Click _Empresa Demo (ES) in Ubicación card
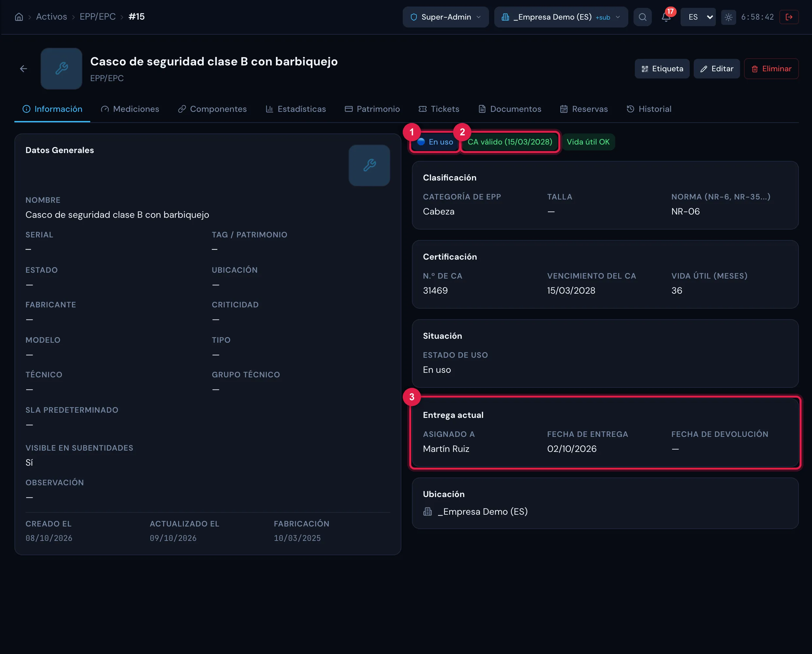 (x=482, y=512)
